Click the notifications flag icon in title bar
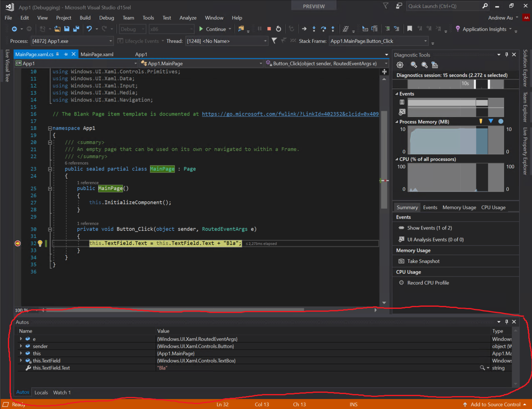 click(x=386, y=6)
